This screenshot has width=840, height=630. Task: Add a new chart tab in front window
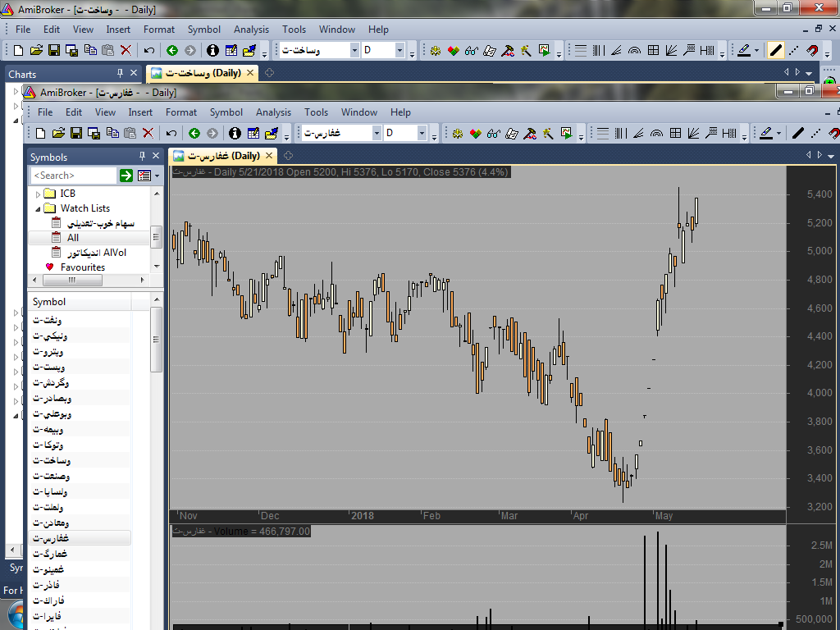click(x=288, y=156)
